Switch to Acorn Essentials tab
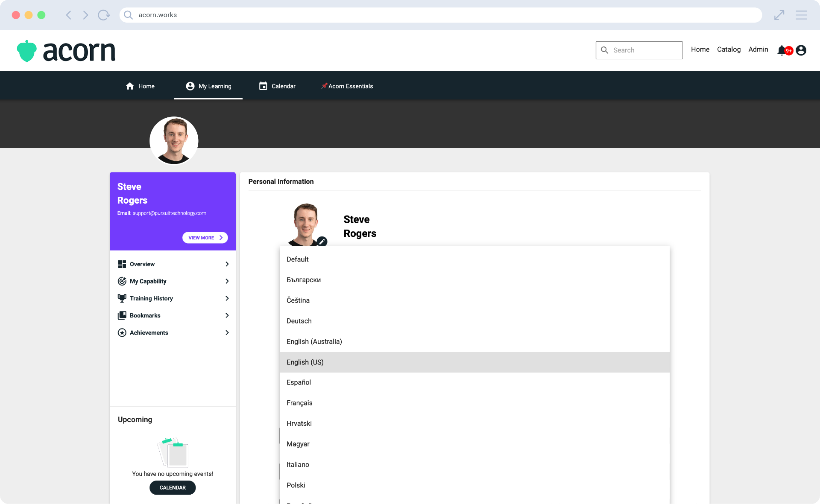 coord(347,86)
